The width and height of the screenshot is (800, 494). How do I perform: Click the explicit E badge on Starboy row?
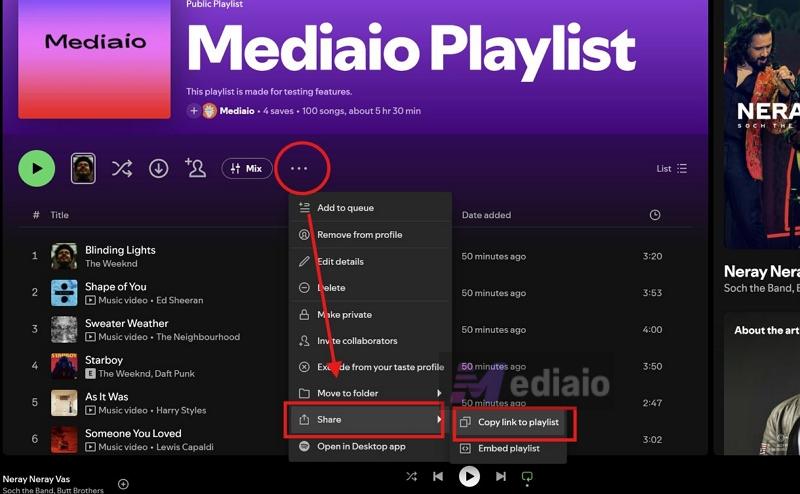pyautogui.click(x=90, y=374)
